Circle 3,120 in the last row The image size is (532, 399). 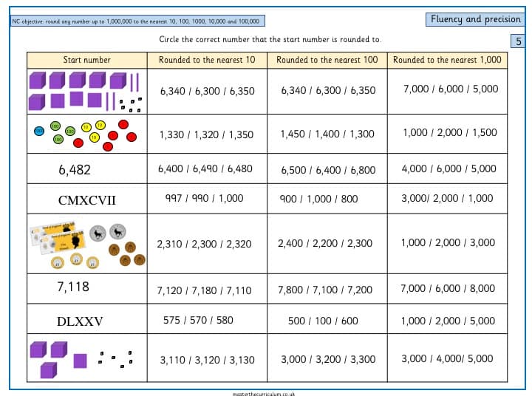pos(207,361)
